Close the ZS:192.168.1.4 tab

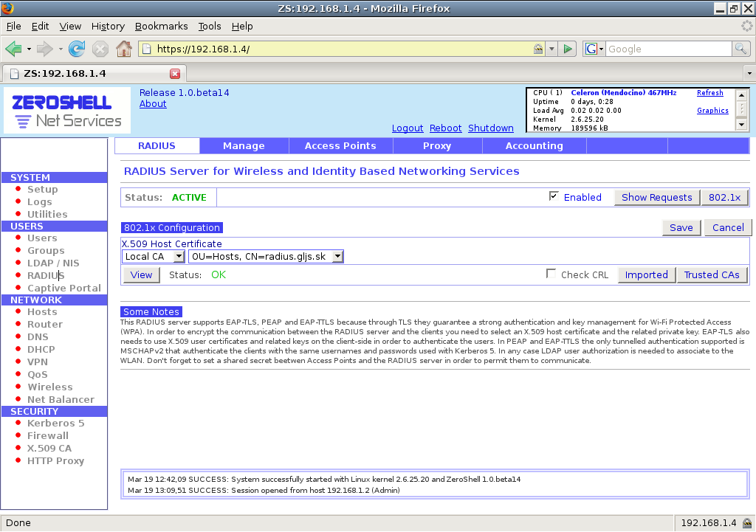point(175,74)
